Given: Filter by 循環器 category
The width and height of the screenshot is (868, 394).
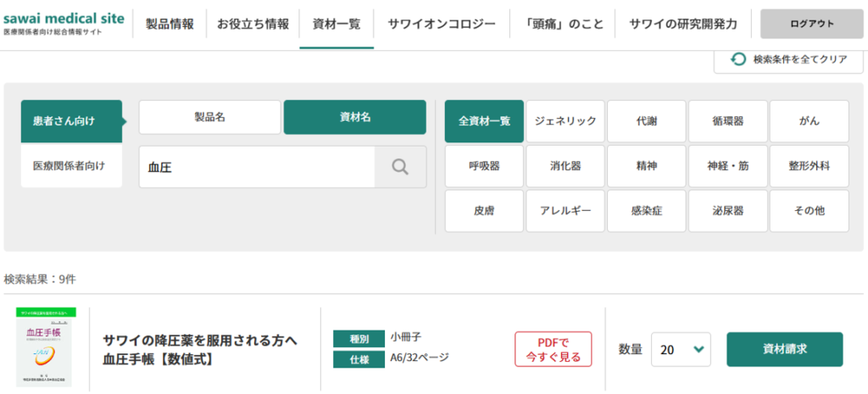Looking at the screenshot, I should click(x=728, y=121).
